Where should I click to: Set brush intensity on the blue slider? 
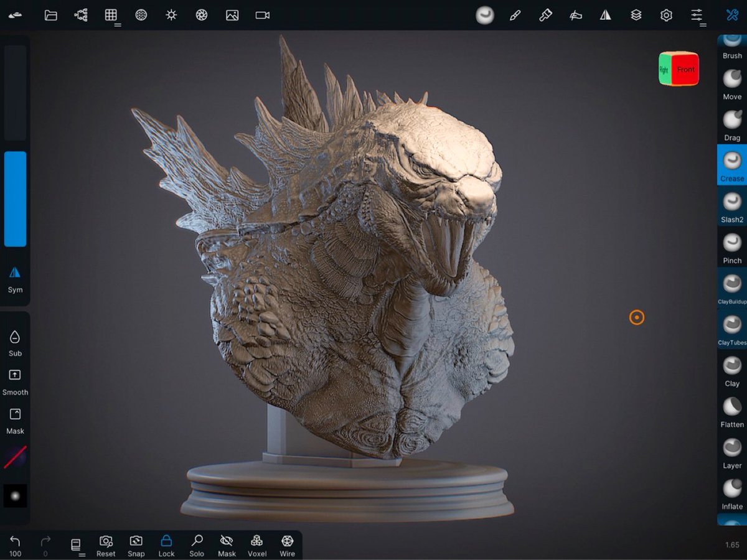coord(15,199)
